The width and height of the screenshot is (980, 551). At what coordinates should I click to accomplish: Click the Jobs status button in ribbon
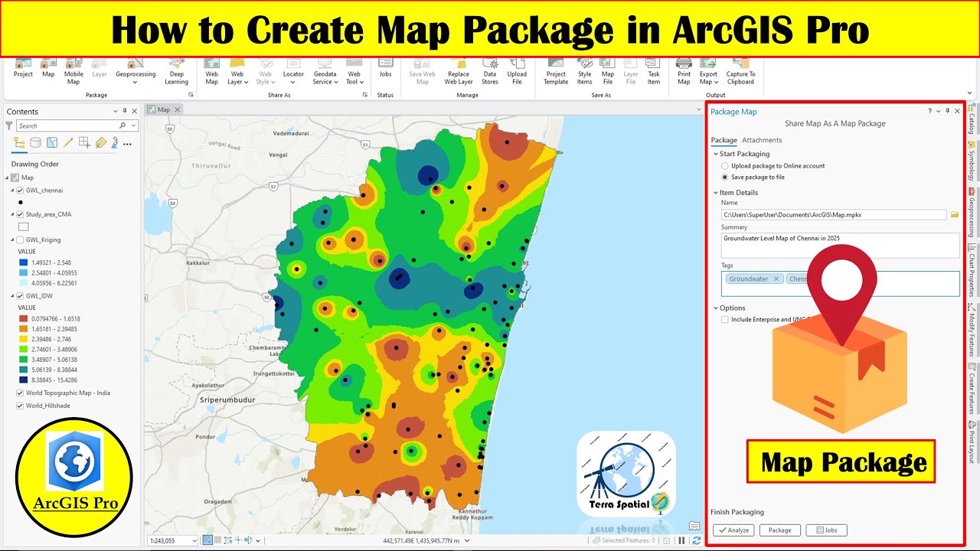(385, 69)
